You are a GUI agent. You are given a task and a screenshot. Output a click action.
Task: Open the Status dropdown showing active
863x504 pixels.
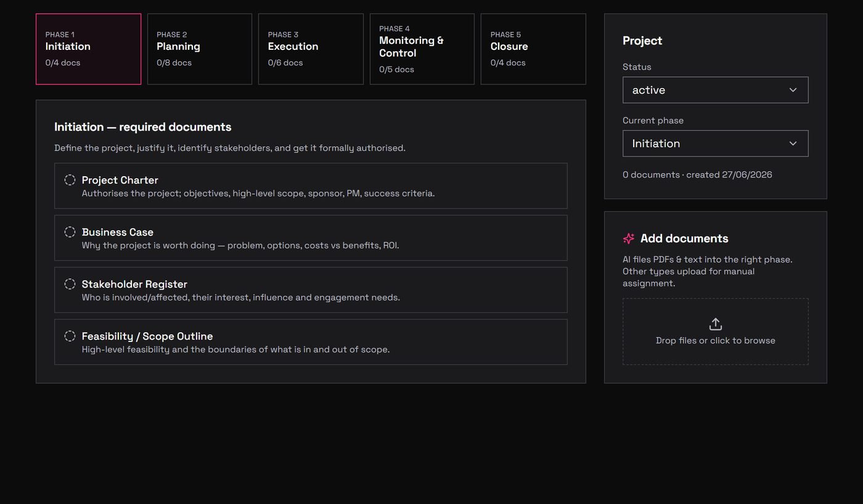pyautogui.click(x=715, y=90)
